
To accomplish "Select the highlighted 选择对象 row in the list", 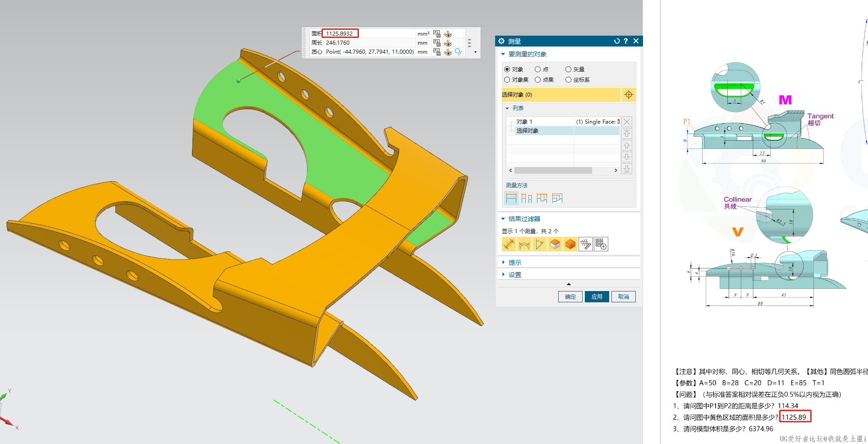I will coord(563,131).
